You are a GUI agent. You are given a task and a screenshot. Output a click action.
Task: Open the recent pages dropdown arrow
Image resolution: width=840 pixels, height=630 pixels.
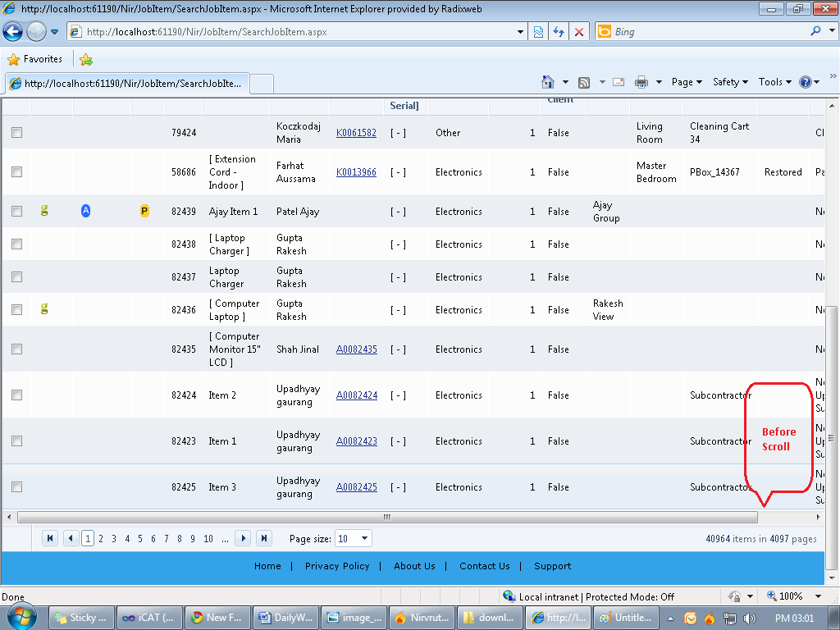pyautogui.click(x=55, y=32)
